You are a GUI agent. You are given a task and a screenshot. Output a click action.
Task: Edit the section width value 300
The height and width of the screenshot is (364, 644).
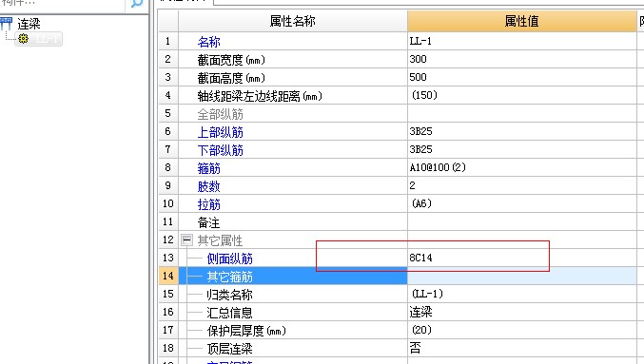pyautogui.click(x=521, y=59)
